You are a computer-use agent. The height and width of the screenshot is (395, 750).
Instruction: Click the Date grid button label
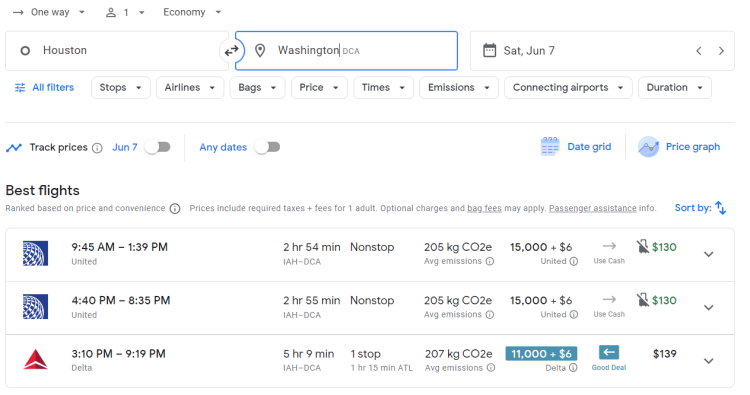tap(589, 147)
